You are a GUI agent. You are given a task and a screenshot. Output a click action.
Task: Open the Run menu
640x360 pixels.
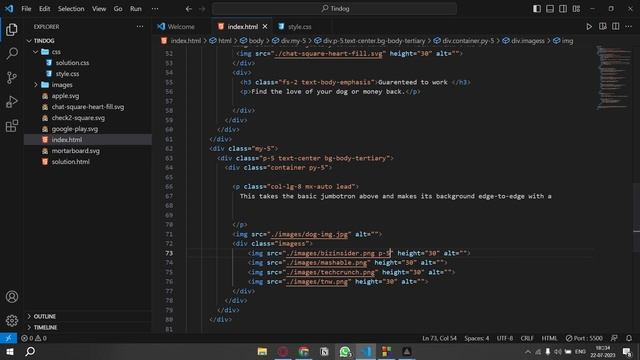(136, 9)
